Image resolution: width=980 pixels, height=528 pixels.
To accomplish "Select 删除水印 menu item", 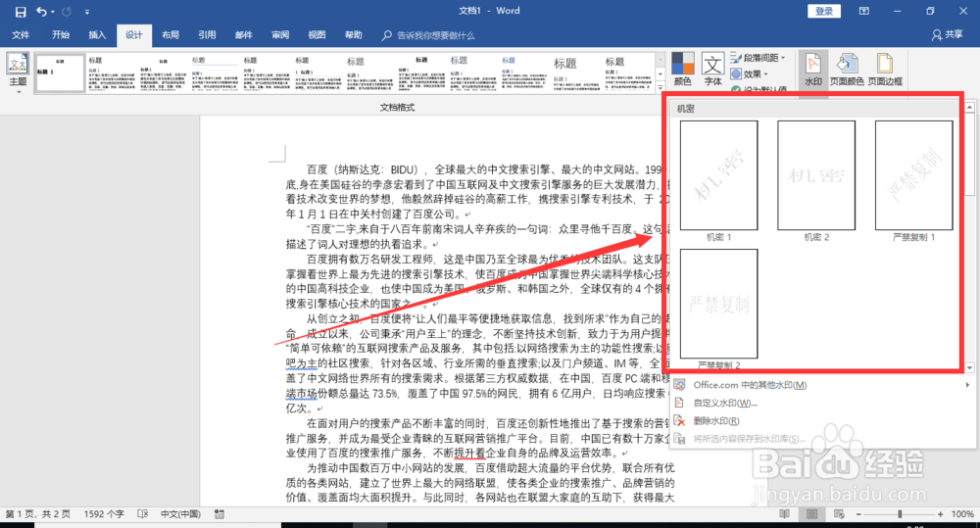I will pyautogui.click(x=823, y=421).
